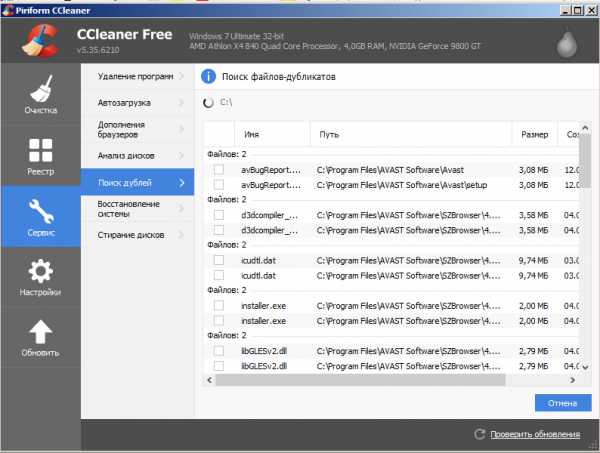Check the avBugReport file in Avast\setup
Image resolution: width=600 pixels, height=453 pixels.
219,185
